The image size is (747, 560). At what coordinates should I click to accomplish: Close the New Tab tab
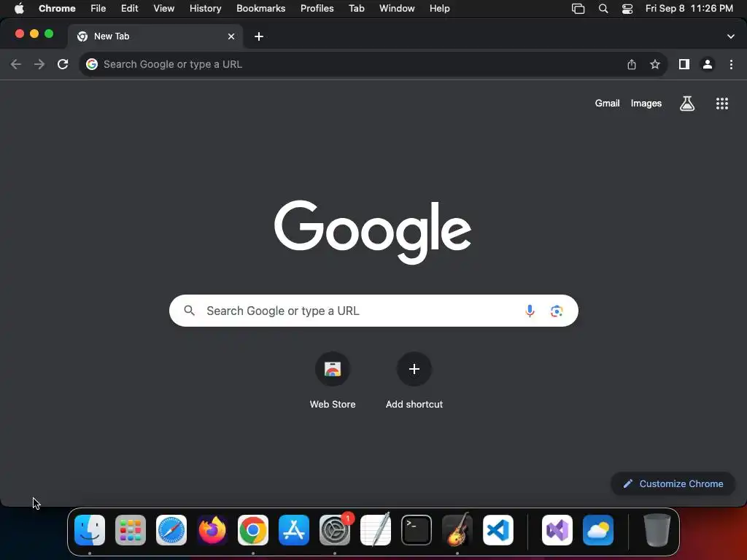(x=231, y=36)
